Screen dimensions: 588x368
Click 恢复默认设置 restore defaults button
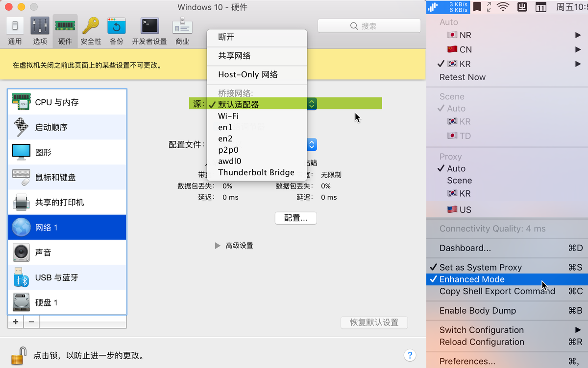[x=374, y=322]
